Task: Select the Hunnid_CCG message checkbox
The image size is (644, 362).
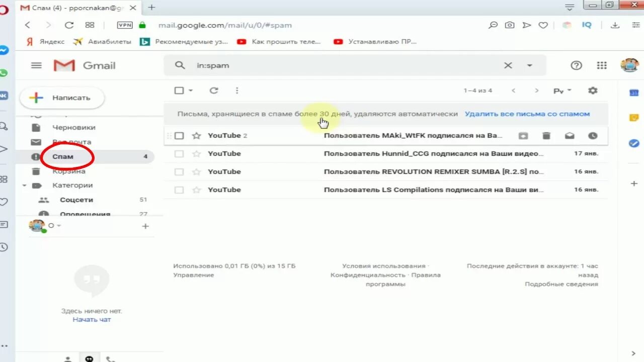Action: pos(179,154)
